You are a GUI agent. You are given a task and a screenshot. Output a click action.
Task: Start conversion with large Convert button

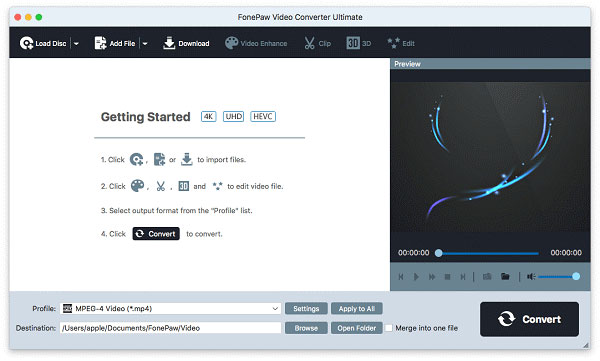pos(529,319)
